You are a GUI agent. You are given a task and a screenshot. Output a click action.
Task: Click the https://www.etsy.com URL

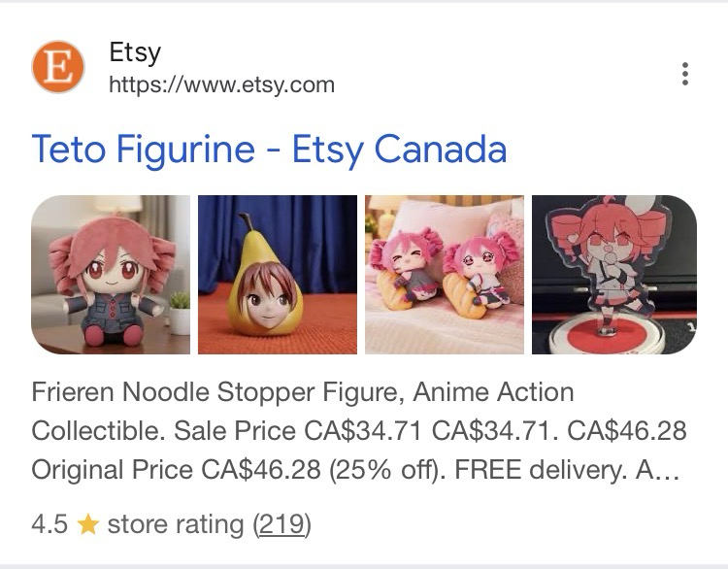click(x=221, y=84)
